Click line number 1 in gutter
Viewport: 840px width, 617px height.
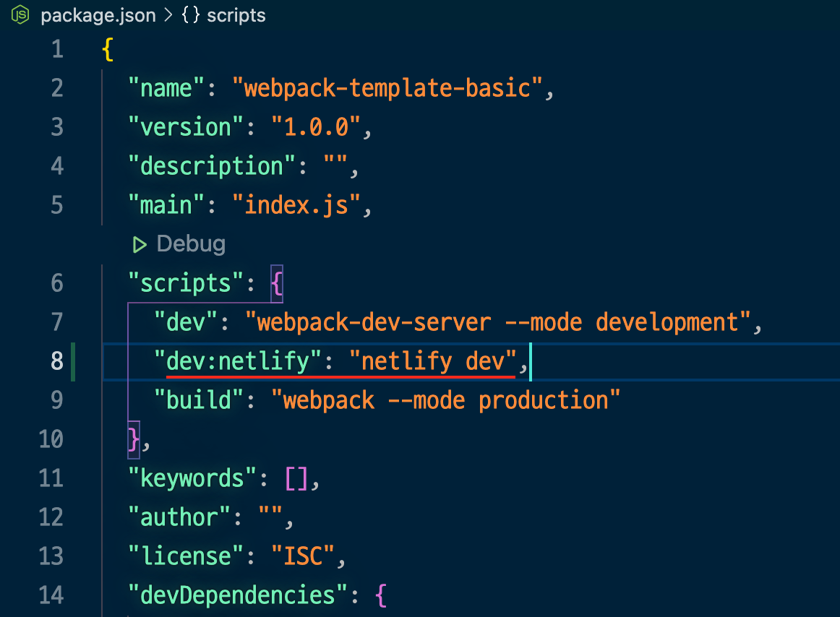point(58,50)
